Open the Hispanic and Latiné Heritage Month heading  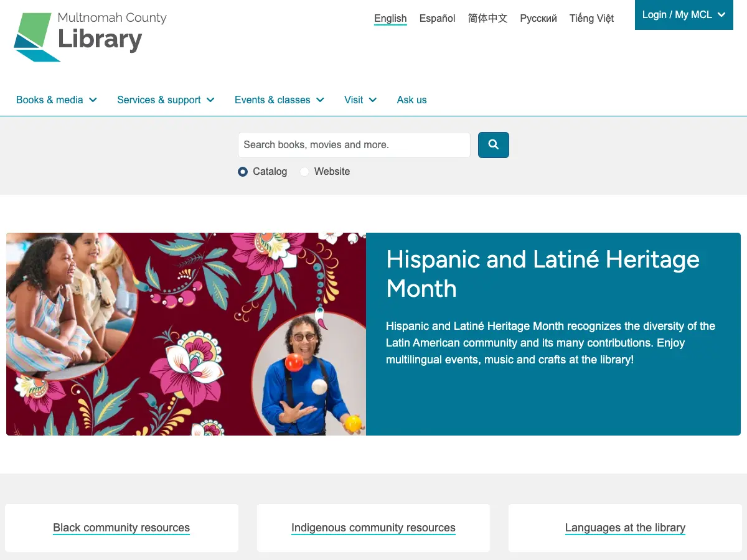pos(543,274)
